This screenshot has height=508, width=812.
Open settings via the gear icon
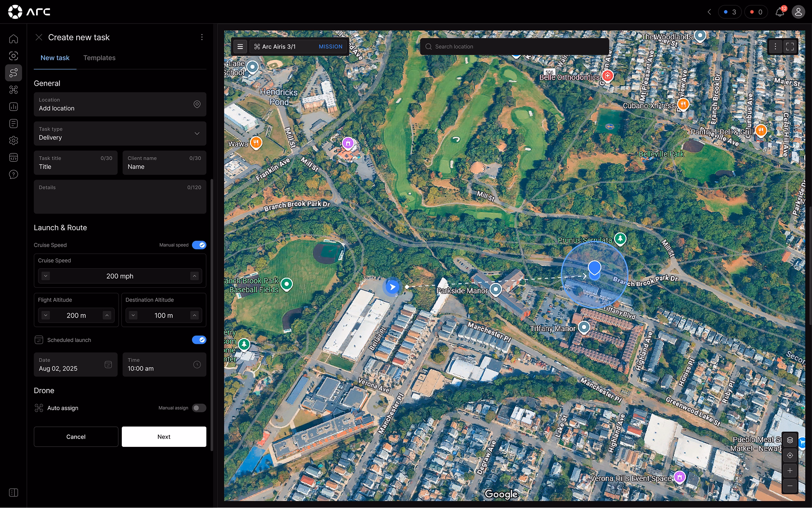[x=14, y=140]
